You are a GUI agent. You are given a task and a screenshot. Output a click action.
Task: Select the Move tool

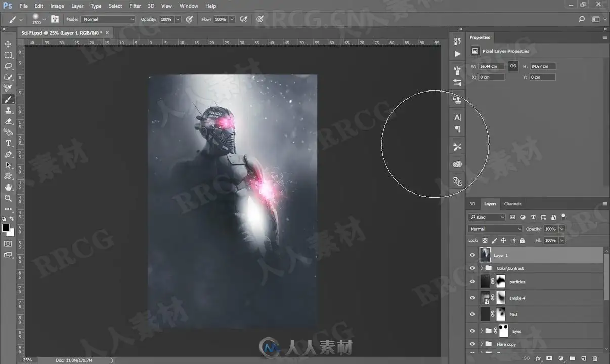[8, 44]
